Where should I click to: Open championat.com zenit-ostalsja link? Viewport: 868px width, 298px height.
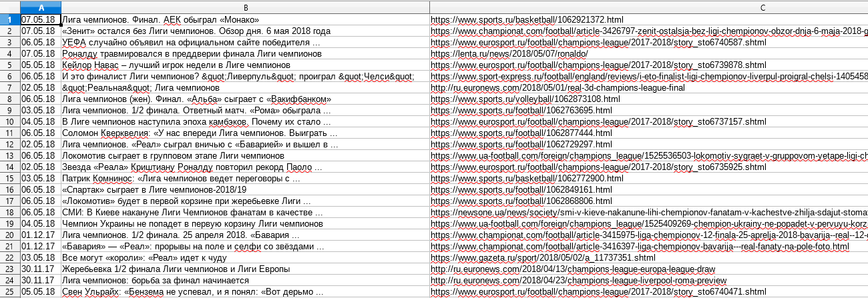pos(649,31)
